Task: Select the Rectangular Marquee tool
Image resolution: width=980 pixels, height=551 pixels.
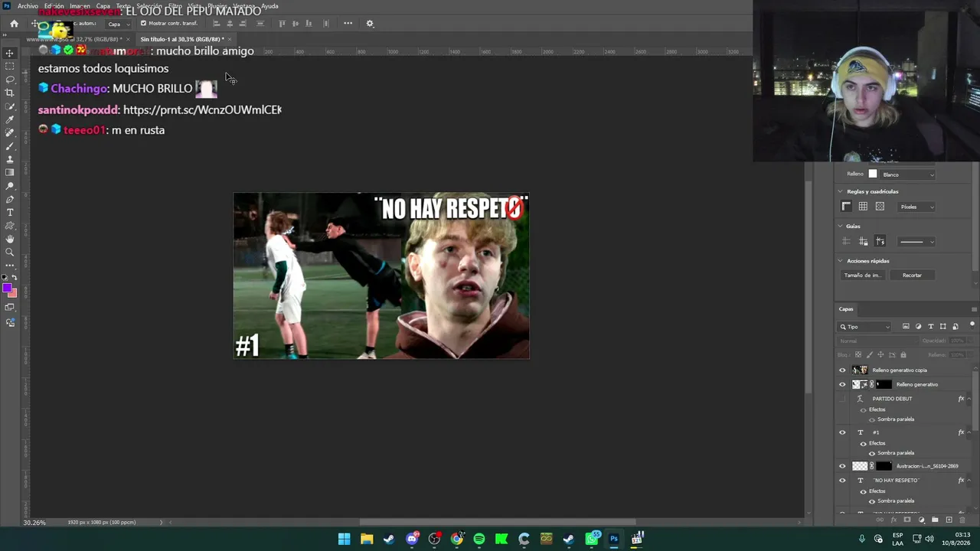Action: click(10, 66)
